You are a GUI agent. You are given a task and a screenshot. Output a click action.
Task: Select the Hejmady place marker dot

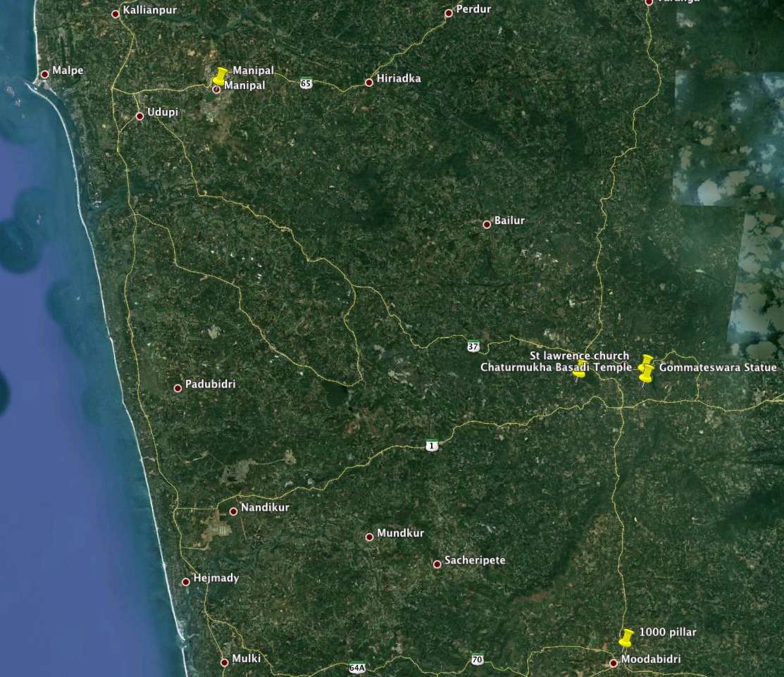point(186,582)
